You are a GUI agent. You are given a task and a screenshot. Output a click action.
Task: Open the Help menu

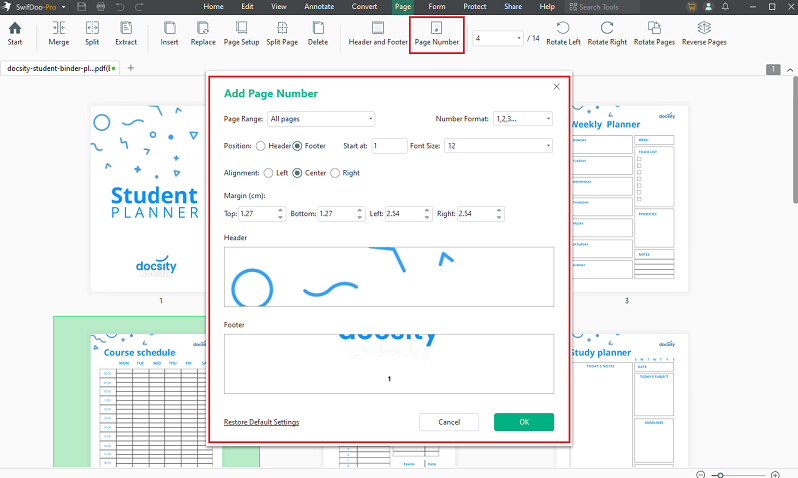click(x=547, y=7)
